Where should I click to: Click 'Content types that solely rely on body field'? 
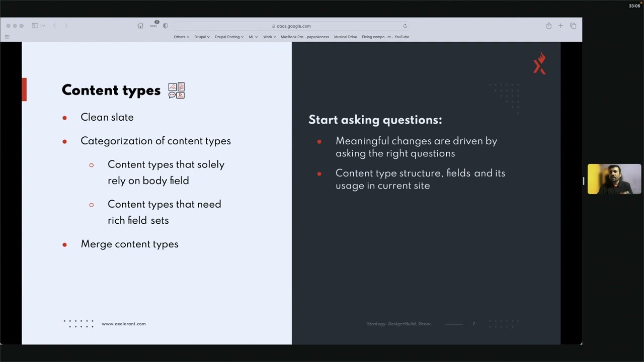[x=166, y=172]
